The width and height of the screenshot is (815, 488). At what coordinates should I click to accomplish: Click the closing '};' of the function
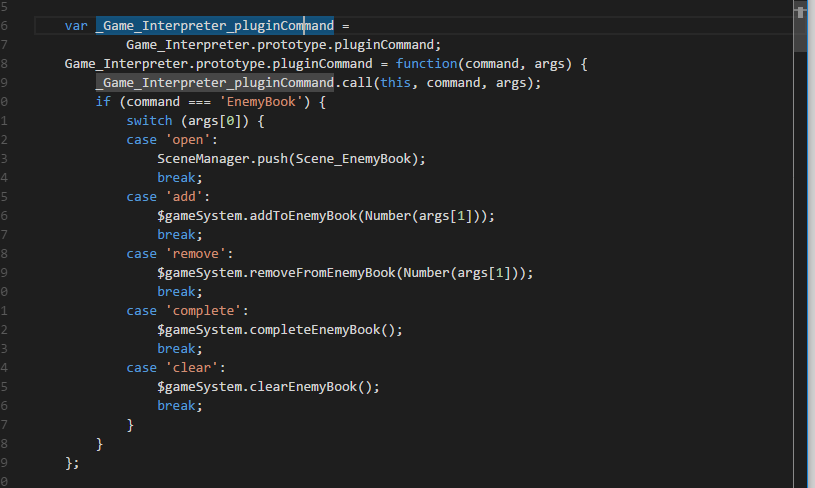click(x=72, y=463)
